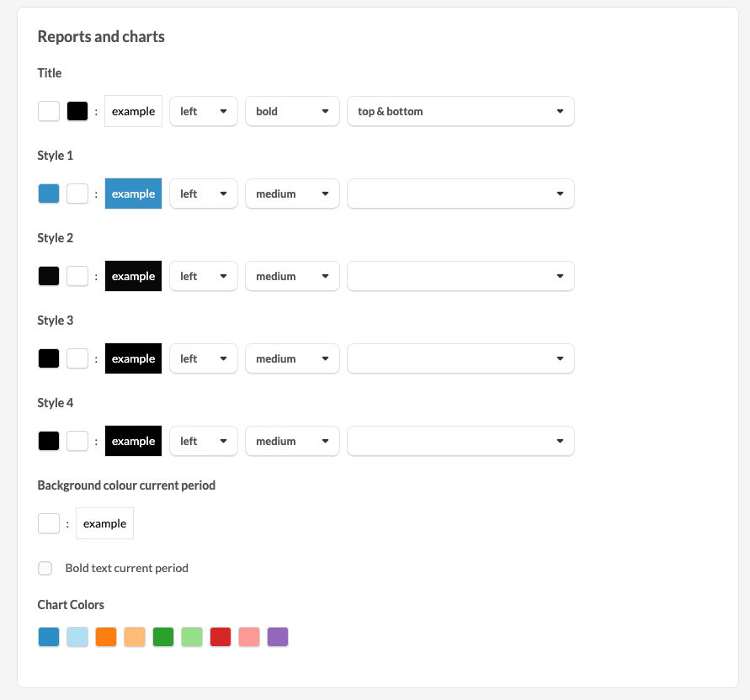Viewport: 750px width, 700px height.
Task: Click the Style 1 blue example preview
Action: [x=134, y=194]
